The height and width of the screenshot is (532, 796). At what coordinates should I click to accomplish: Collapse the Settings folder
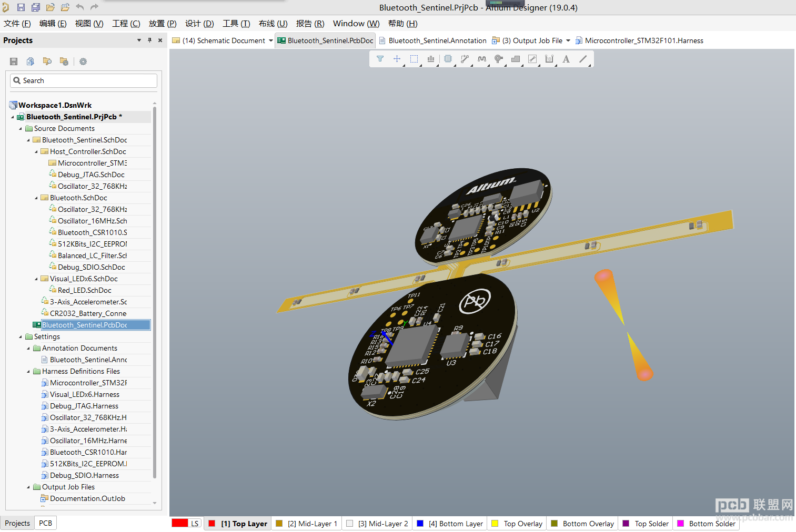point(21,336)
